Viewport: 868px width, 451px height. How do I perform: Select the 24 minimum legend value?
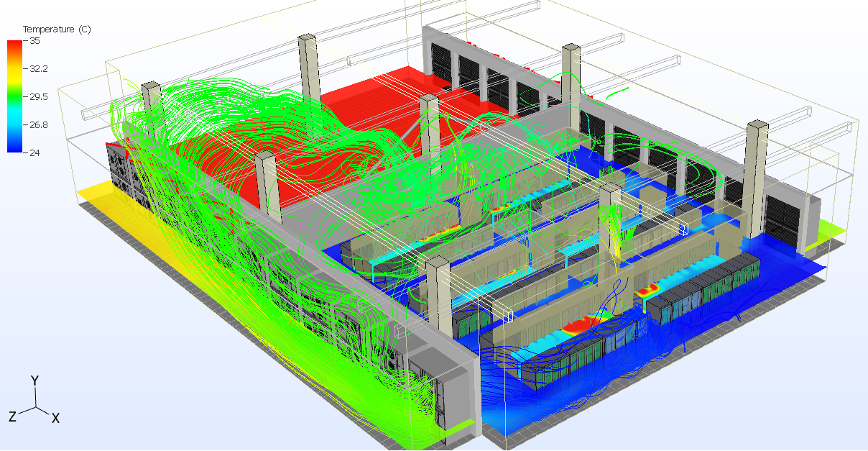[x=35, y=152]
